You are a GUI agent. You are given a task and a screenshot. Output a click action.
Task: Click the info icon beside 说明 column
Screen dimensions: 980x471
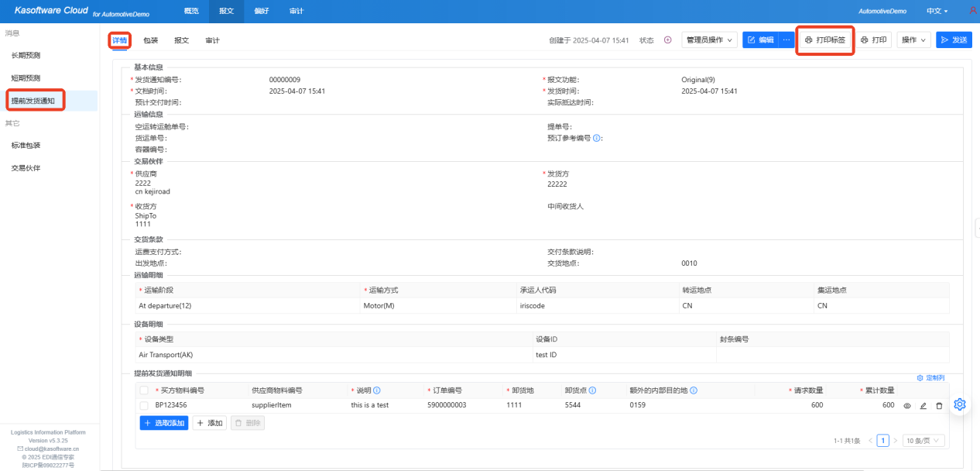point(377,390)
